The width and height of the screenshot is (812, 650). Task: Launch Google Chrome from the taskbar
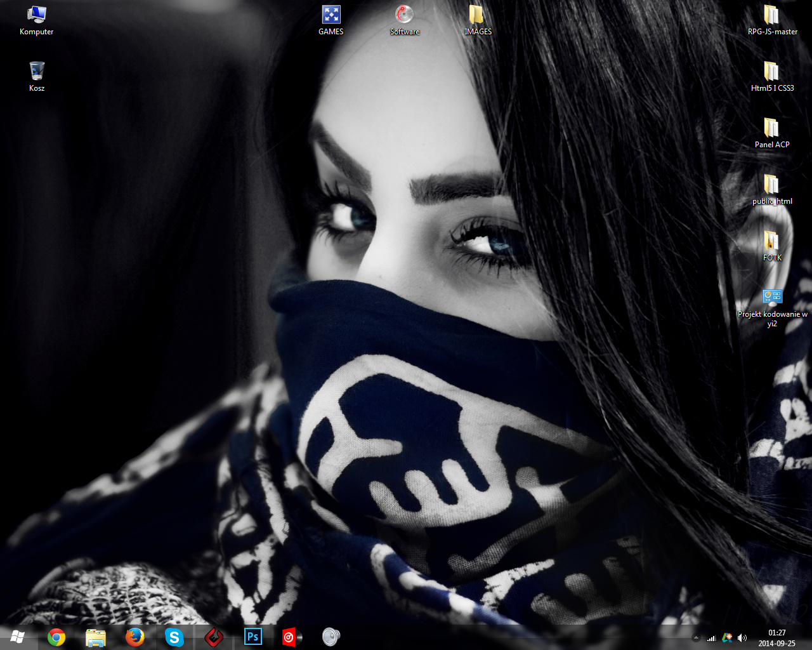pos(56,637)
